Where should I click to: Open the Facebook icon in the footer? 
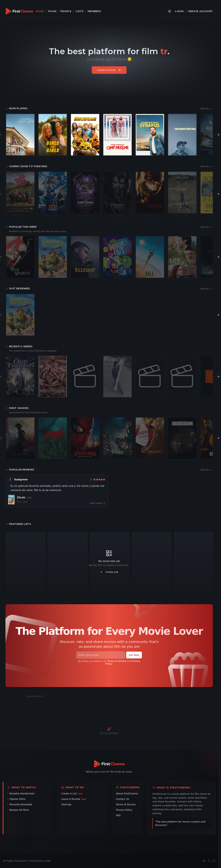click(209, 861)
